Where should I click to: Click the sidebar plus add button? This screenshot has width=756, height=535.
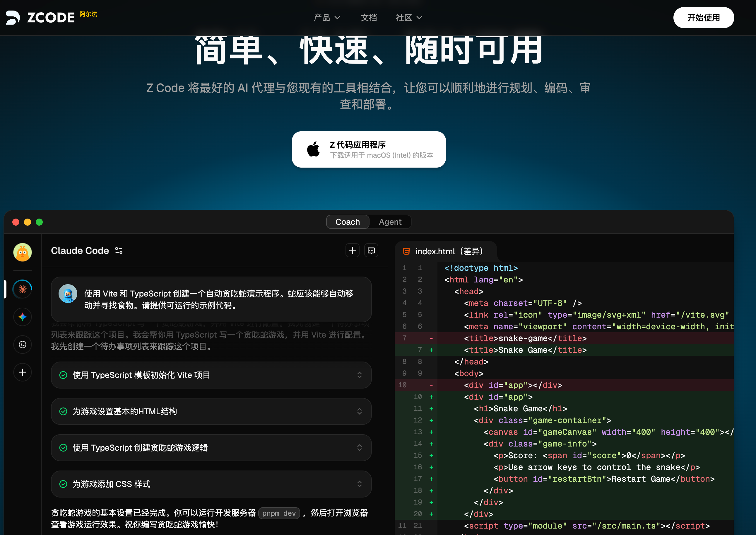[x=22, y=372]
